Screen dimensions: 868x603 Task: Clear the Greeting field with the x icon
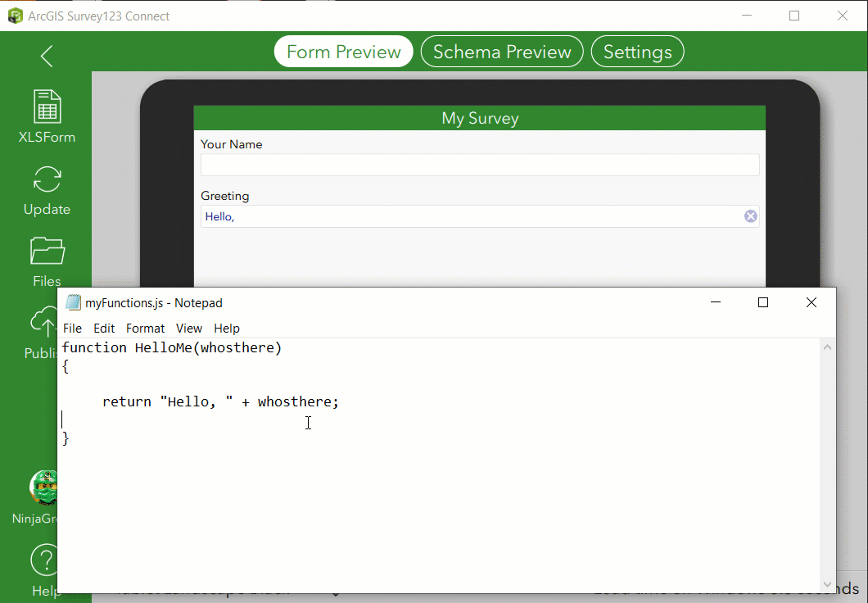tap(750, 215)
